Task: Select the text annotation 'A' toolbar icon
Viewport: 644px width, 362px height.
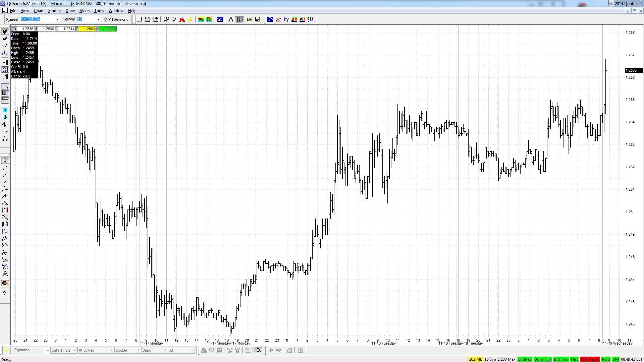Action: (231, 19)
